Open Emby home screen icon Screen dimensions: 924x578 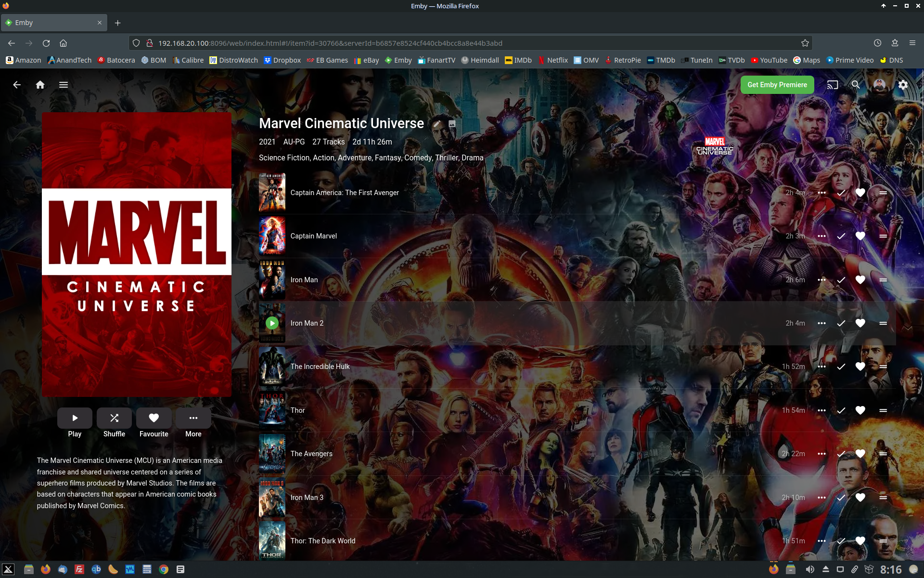click(x=40, y=85)
